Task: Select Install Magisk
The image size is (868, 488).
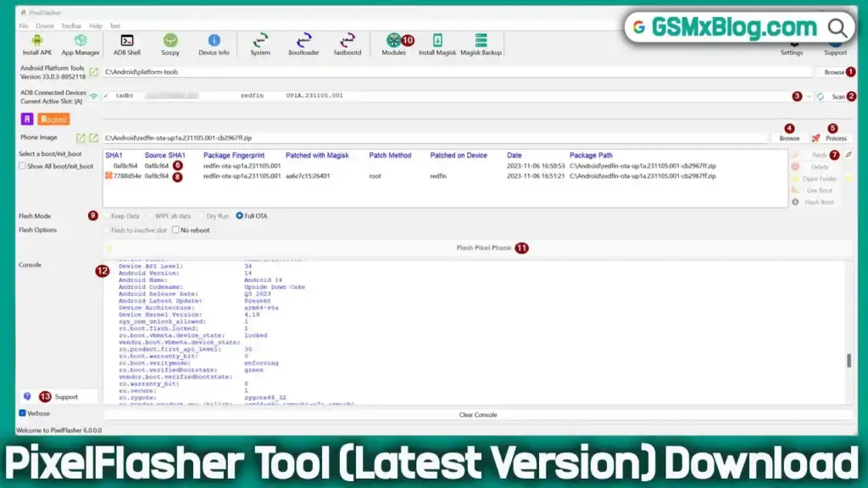Action: pyautogui.click(x=437, y=44)
